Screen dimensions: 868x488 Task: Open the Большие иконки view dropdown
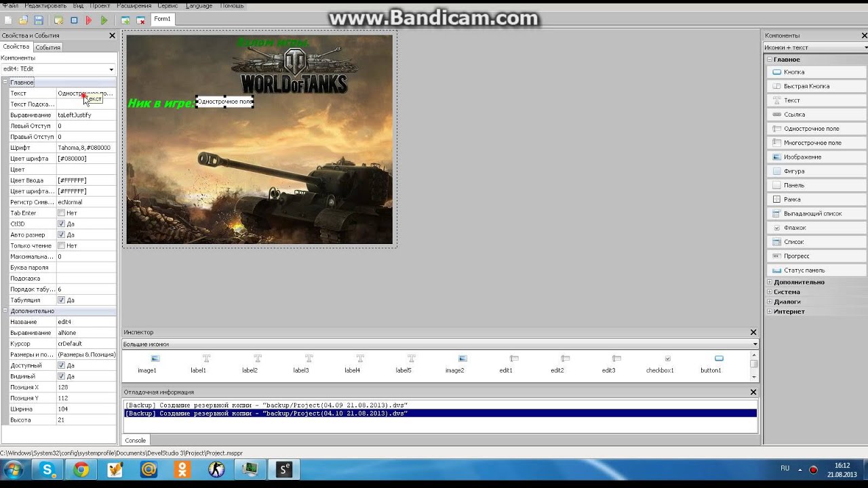(755, 344)
